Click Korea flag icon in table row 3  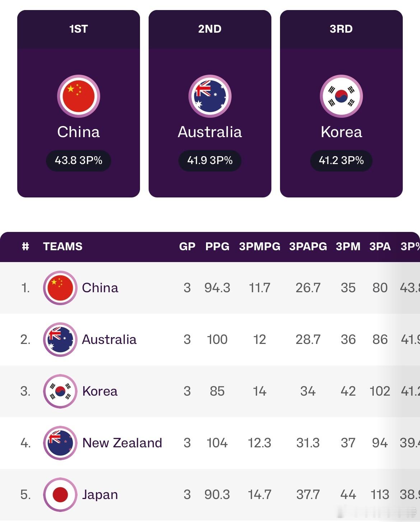click(60, 391)
